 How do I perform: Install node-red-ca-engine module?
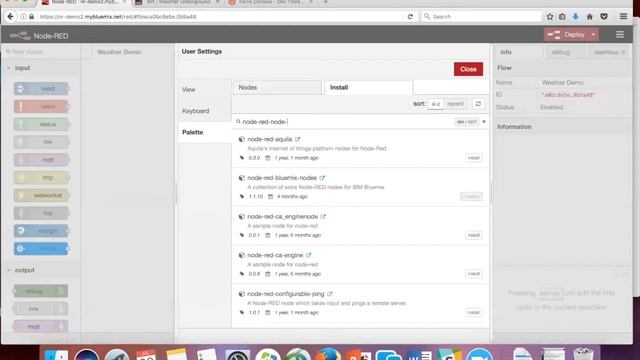473,274
